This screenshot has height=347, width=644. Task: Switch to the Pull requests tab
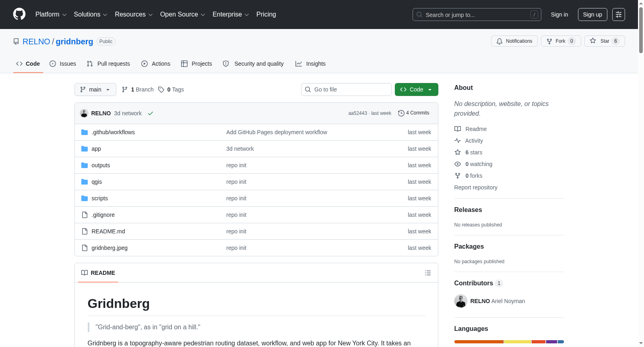pos(108,64)
